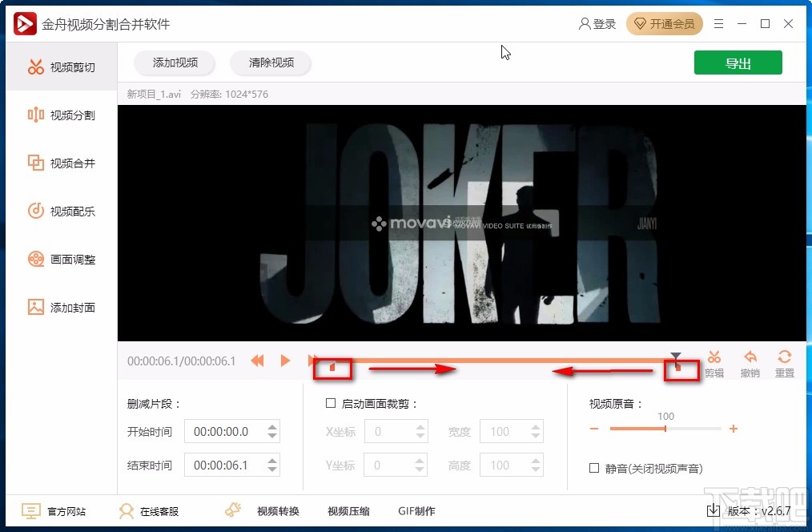The height and width of the screenshot is (532, 812).
Task: Decrease 开始时间 with down arrow
Action: click(272, 436)
